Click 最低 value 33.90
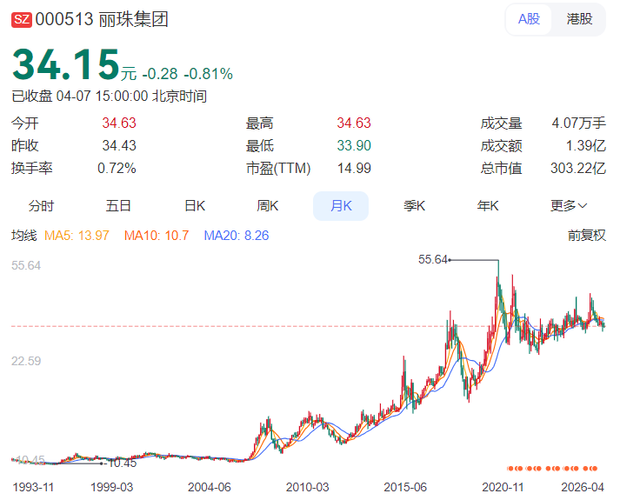 pyautogui.click(x=354, y=145)
